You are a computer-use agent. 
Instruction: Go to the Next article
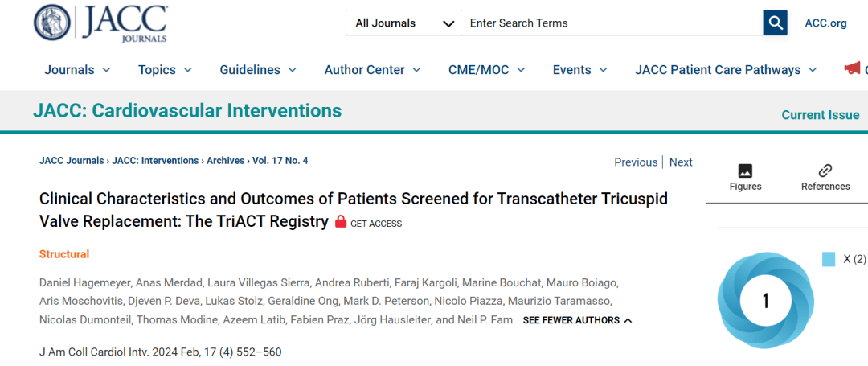click(x=681, y=162)
